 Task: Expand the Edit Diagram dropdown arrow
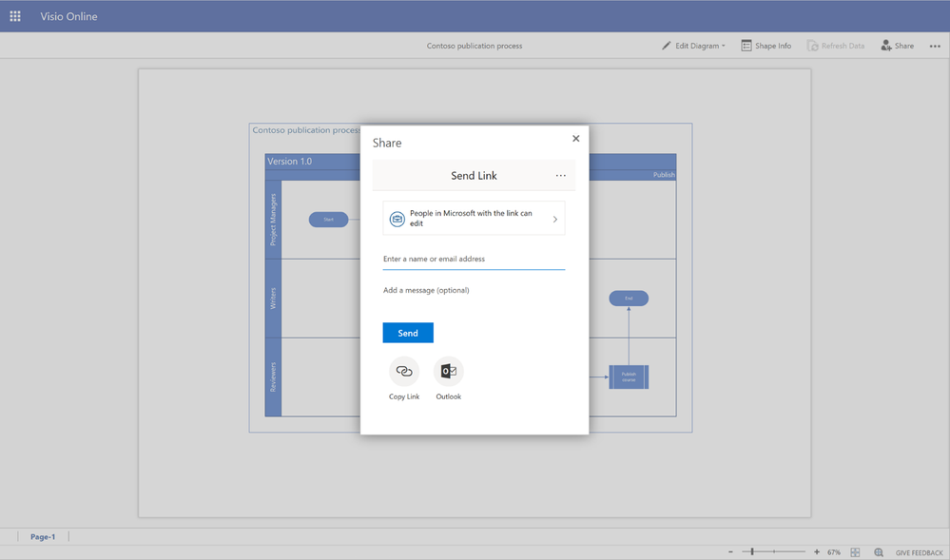coord(724,46)
